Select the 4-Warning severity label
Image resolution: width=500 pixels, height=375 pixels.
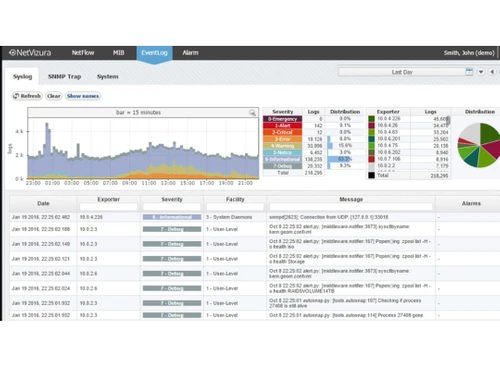tap(283, 146)
